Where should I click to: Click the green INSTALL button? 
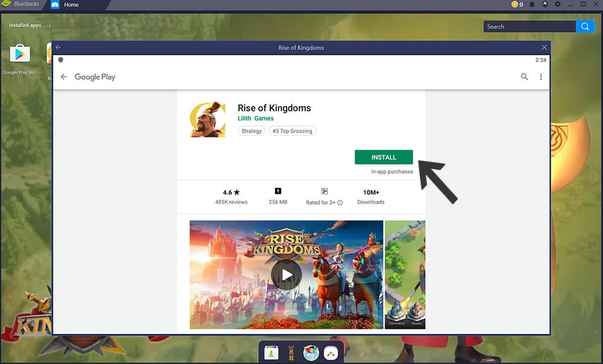point(384,157)
